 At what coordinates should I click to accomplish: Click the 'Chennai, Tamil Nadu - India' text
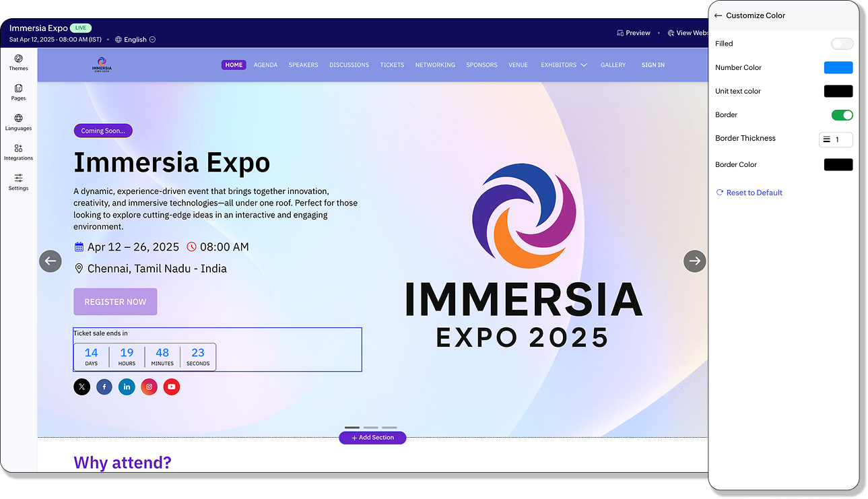pos(157,269)
